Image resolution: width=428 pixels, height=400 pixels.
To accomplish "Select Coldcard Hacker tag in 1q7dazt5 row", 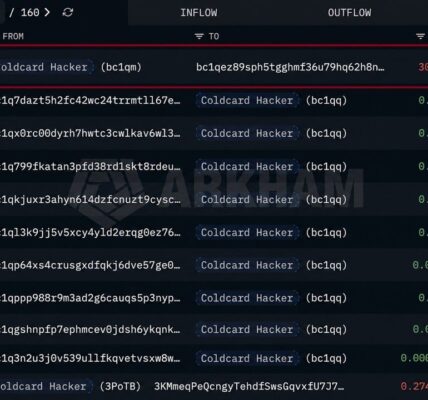I will tap(247, 100).
